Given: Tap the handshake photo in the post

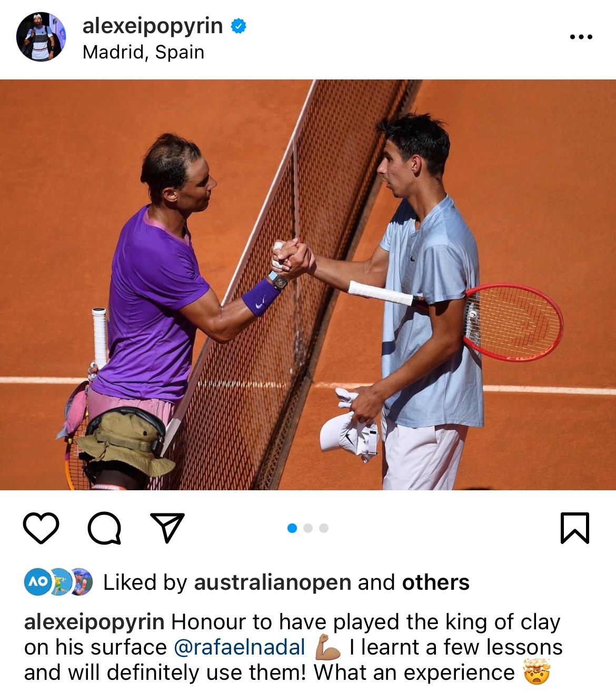Looking at the screenshot, I should [x=308, y=285].
